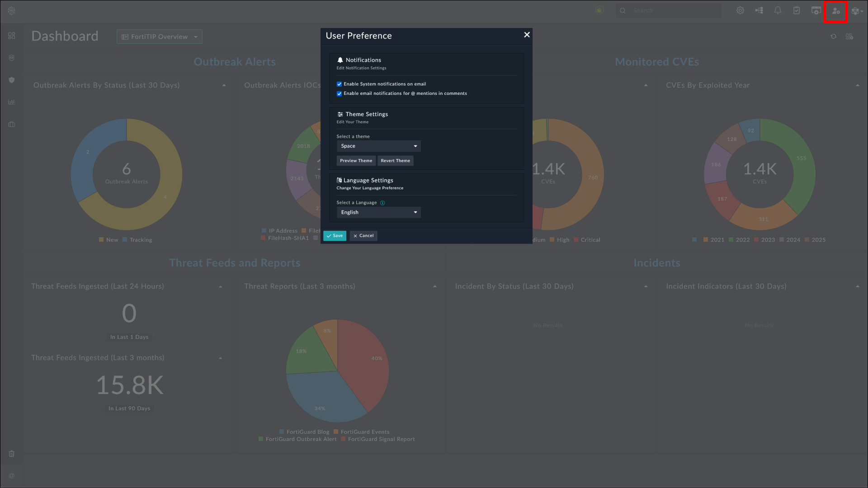This screenshot has height=488, width=868.
Task: Expand the FortiTIP Overview dashboard selector
Action: 160,37
